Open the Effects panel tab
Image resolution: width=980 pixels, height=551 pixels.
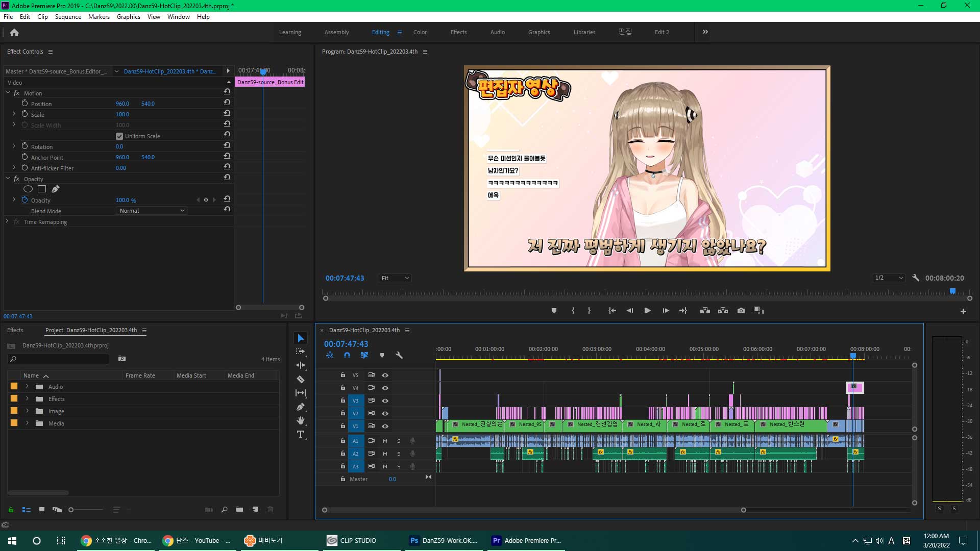point(15,330)
